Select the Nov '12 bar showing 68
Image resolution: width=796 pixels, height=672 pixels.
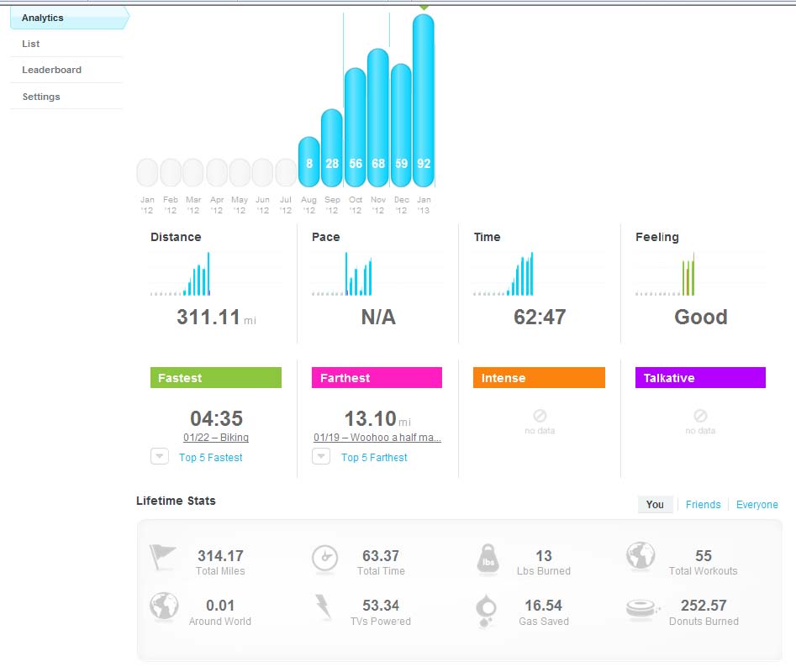point(378,118)
